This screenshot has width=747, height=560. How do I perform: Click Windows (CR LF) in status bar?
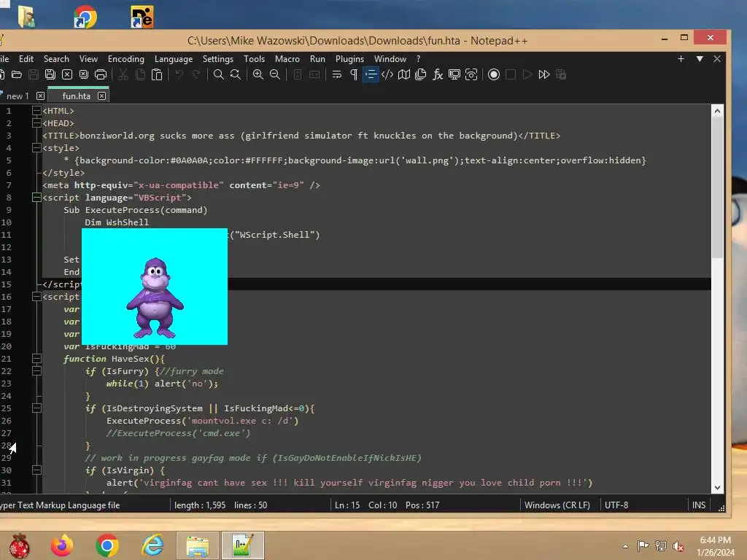point(557,505)
